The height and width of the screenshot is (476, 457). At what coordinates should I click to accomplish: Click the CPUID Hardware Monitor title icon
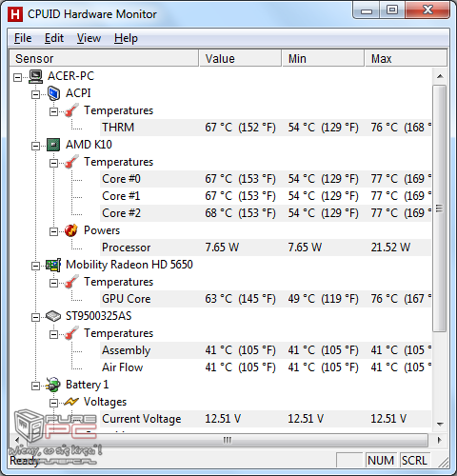coord(15,14)
